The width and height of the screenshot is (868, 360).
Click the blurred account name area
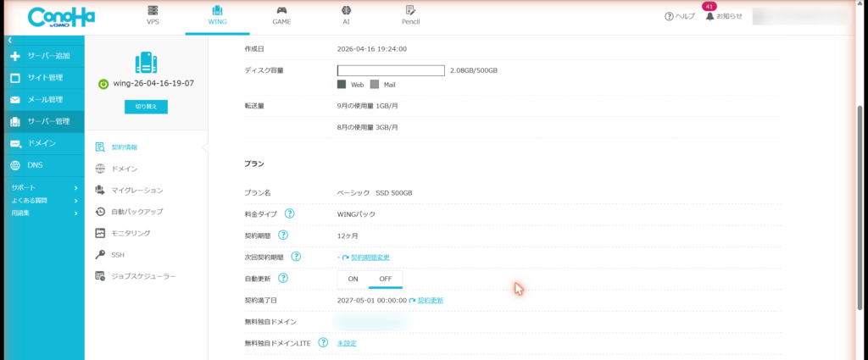tap(801, 16)
